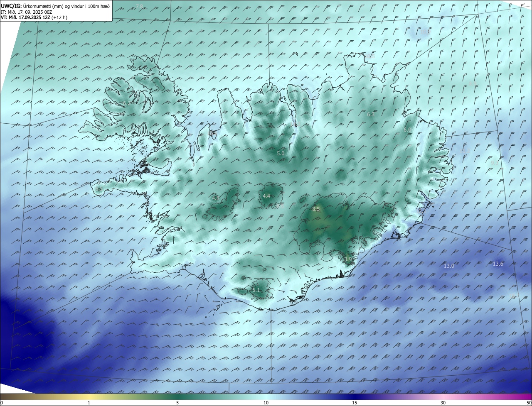
Task: Click the 4.4 value label on the glacier
Action: coord(266,196)
